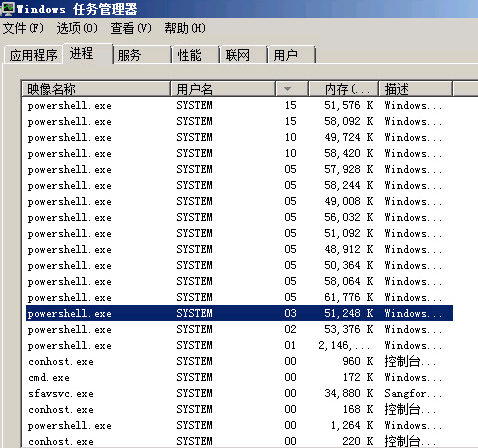Image resolution: width=478 pixels, height=448 pixels.
Task: Select powershell.exe row with 1,264 K memory
Action: pyautogui.click(x=239, y=425)
